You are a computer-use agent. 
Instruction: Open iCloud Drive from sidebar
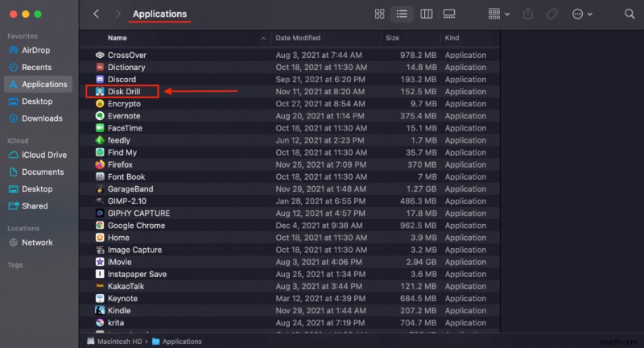click(43, 155)
